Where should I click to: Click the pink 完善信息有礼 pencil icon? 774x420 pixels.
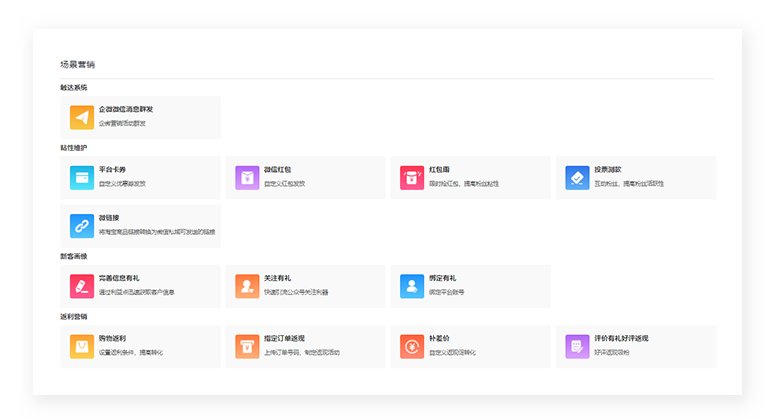(82, 286)
